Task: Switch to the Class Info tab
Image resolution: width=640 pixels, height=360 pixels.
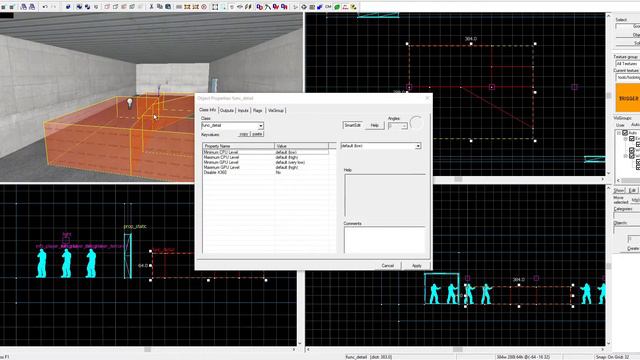Action: coord(207,110)
